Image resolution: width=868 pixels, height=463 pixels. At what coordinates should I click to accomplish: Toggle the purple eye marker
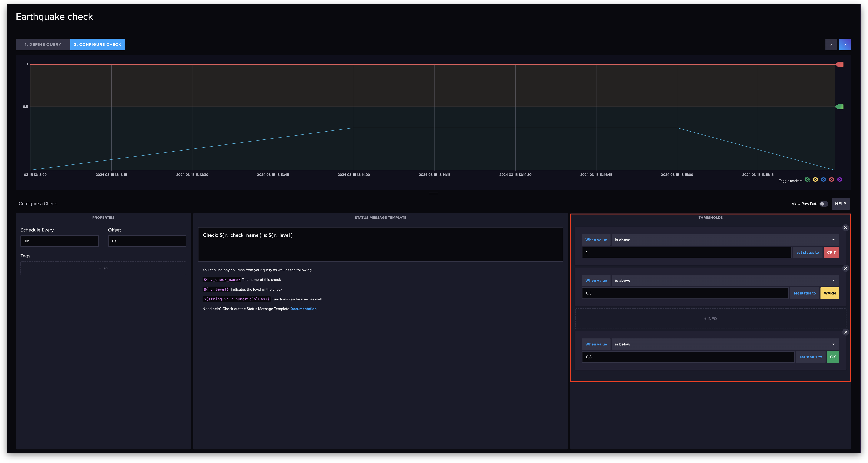tap(839, 180)
